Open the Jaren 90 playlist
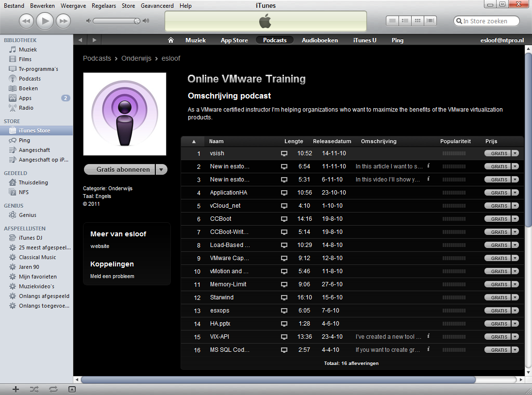This screenshot has height=395, width=532. pyautogui.click(x=29, y=267)
